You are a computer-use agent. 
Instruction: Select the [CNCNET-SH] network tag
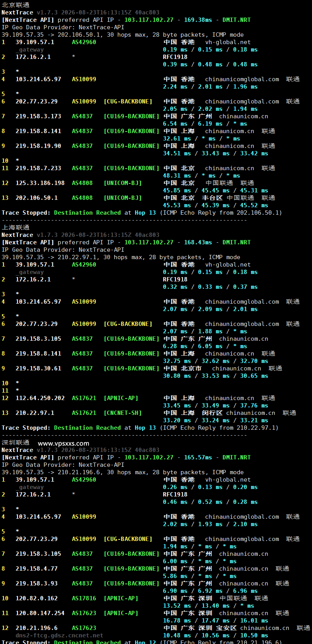123,413
